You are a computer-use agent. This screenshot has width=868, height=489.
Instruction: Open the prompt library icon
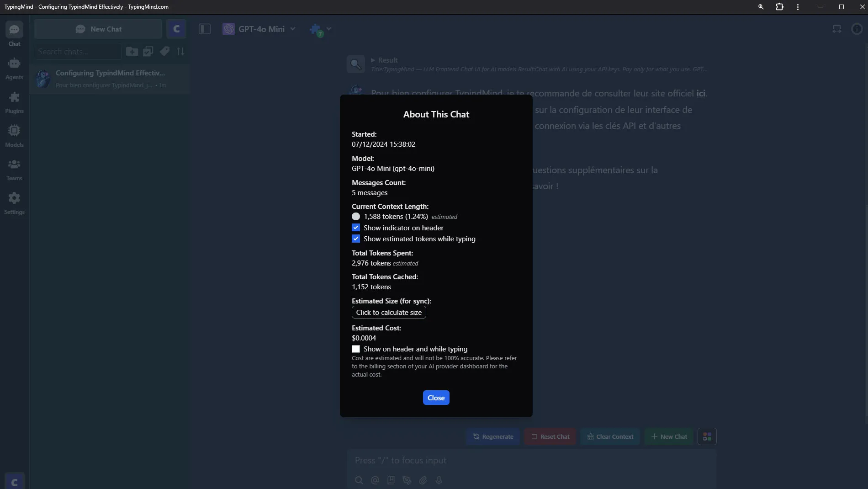coord(391,480)
